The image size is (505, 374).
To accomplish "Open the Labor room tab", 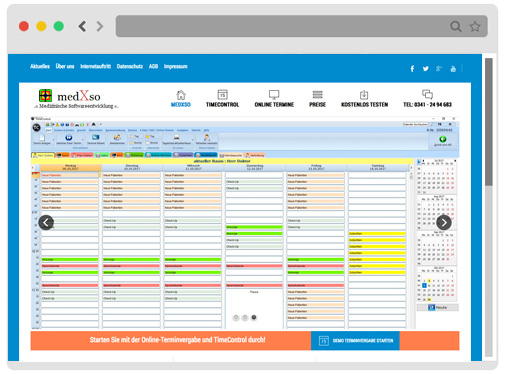I will pyautogui.click(x=102, y=155).
